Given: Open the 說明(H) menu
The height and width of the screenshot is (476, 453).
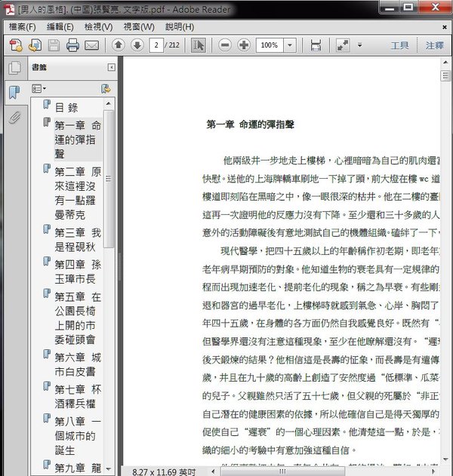Looking at the screenshot, I should pos(180,27).
